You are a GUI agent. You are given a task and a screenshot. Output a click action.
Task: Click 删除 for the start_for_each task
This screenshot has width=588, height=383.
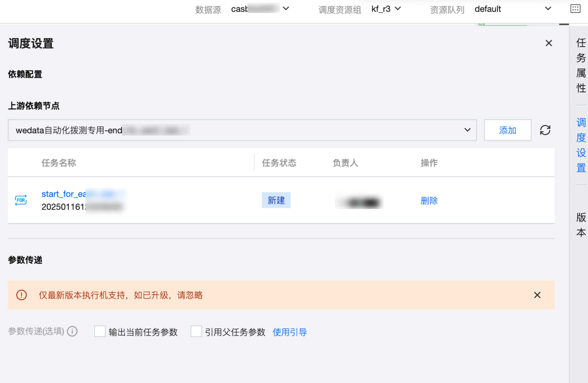click(x=429, y=201)
